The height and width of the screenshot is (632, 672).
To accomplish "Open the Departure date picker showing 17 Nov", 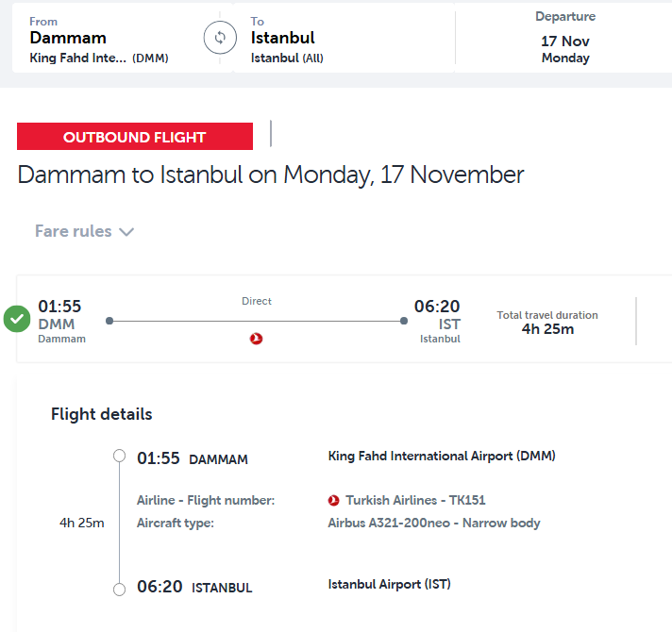I will 564,38.
